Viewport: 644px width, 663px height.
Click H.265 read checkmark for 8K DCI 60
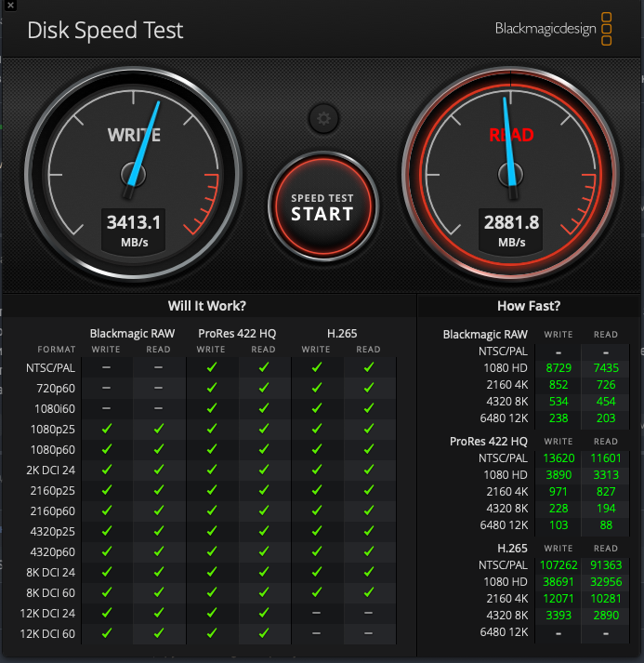point(369,592)
